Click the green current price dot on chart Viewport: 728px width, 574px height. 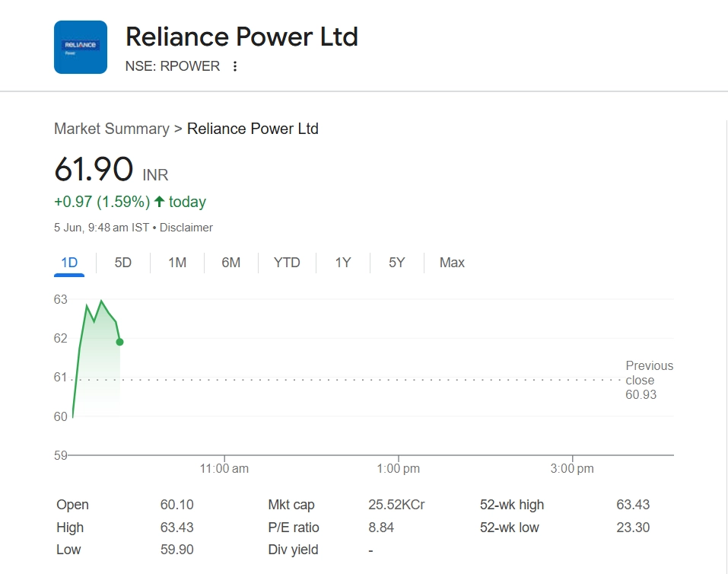tap(120, 342)
